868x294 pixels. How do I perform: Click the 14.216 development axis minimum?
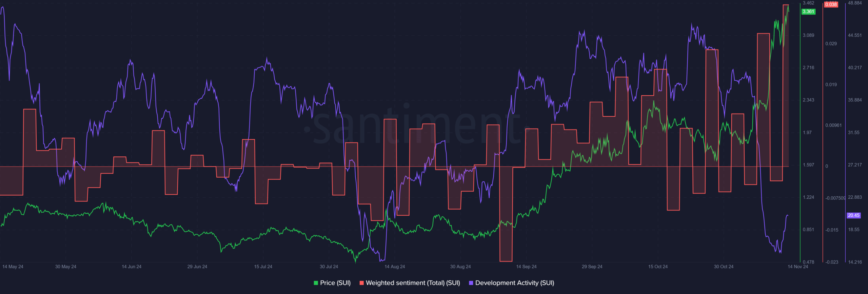(855, 262)
